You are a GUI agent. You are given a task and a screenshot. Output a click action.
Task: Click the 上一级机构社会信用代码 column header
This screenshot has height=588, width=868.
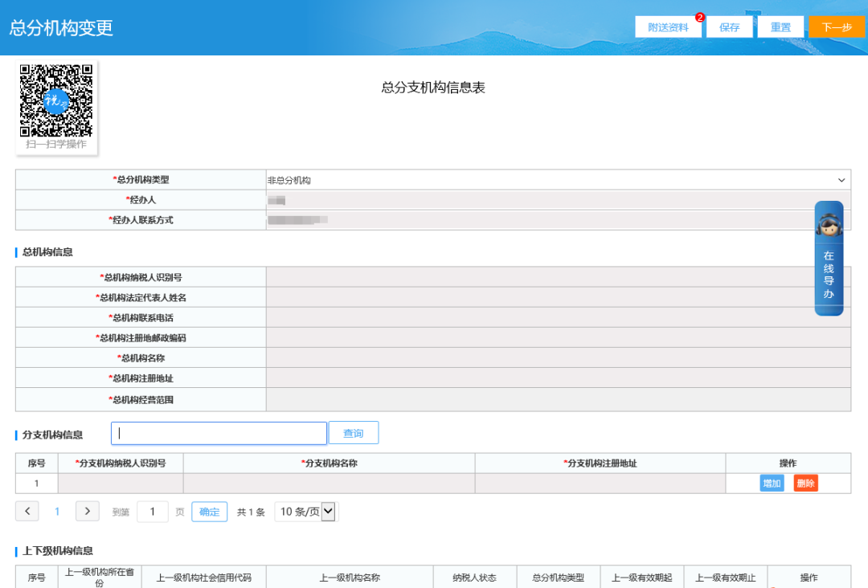203,578
